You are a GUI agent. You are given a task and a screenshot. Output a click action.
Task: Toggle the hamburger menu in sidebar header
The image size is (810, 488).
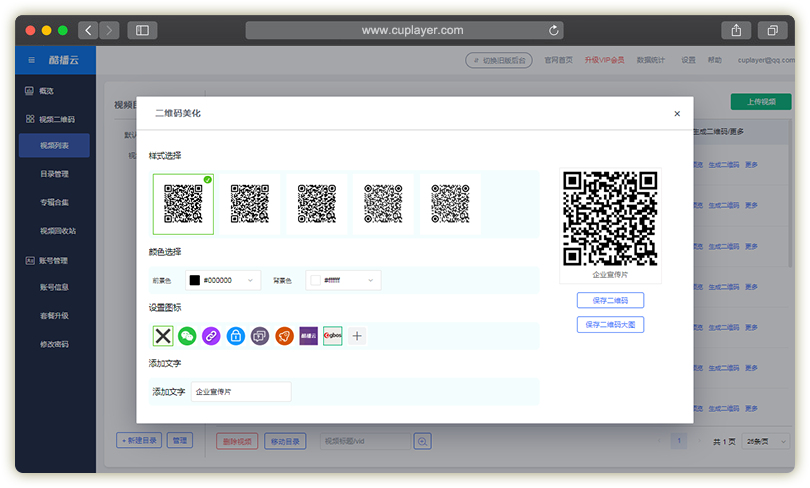(31, 60)
